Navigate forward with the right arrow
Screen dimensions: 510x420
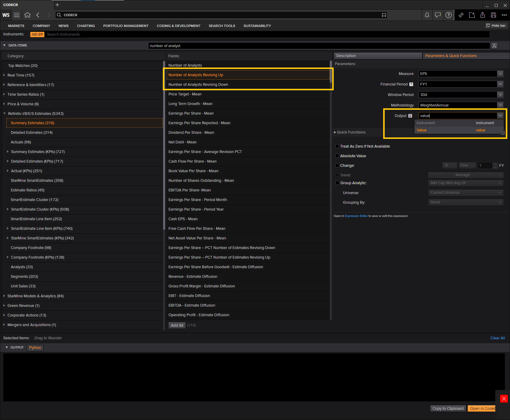[49, 15]
